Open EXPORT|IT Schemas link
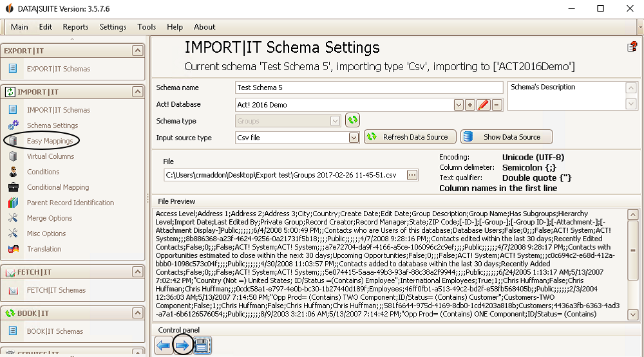This screenshot has height=357, width=644. coord(59,69)
